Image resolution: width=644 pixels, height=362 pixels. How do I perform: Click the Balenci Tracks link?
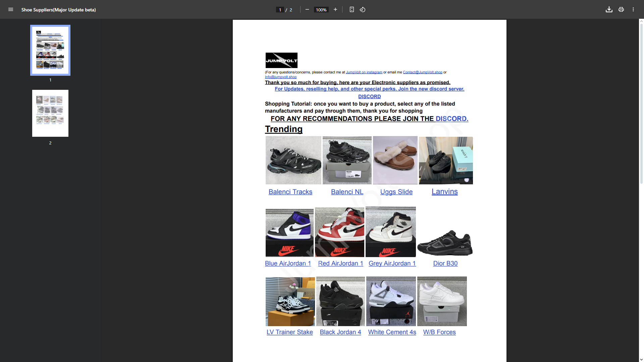click(x=290, y=192)
